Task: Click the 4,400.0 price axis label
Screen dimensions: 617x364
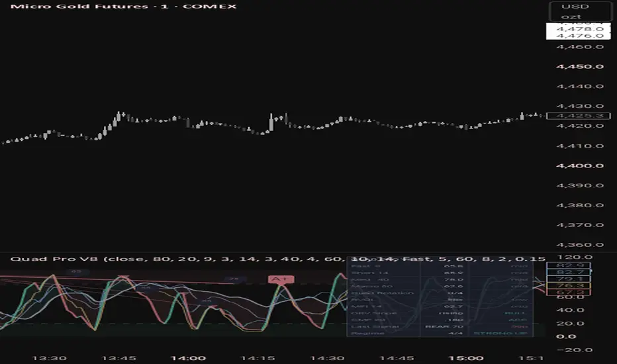Action: pyautogui.click(x=580, y=165)
